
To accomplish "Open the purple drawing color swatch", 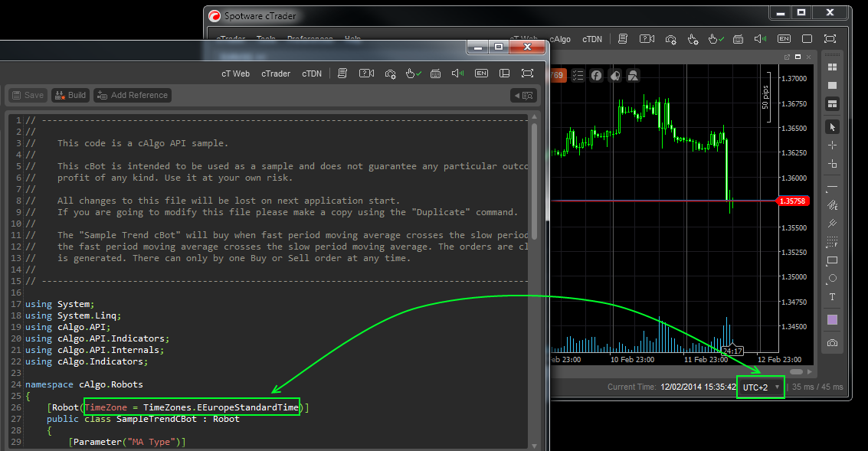I will tap(832, 320).
